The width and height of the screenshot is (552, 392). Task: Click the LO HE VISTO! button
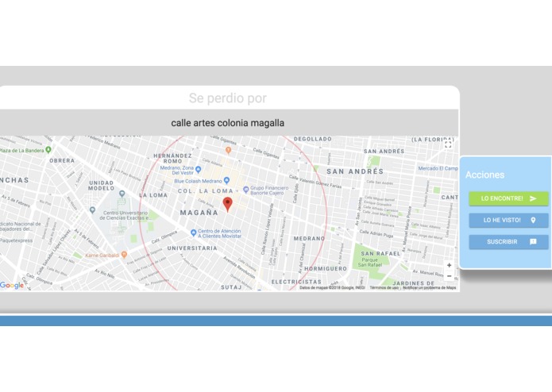pos(508,220)
